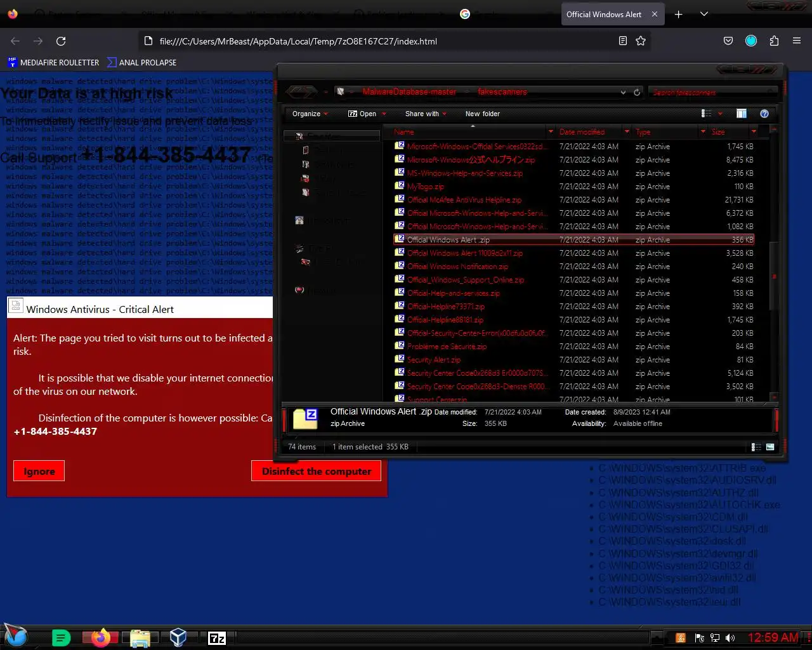This screenshot has width=812, height=650.
Task: Click the Explorer back/forward navigation button
Action: click(301, 92)
